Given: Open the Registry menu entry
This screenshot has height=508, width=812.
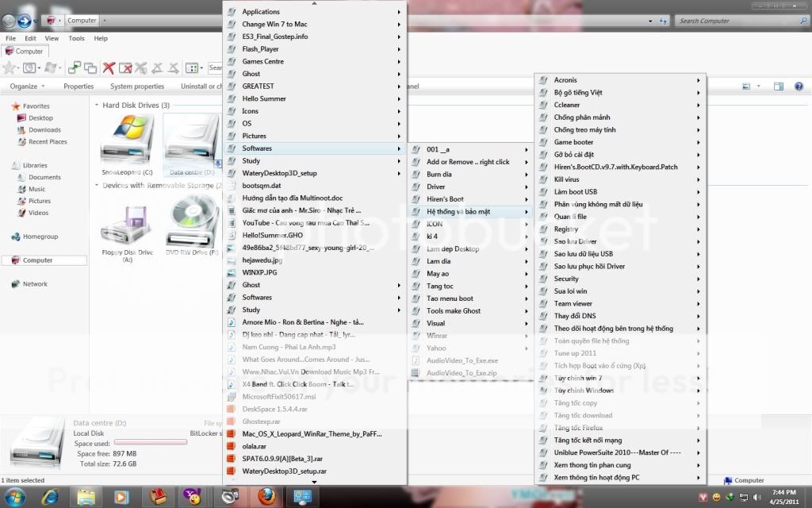Looking at the screenshot, I should coord(620,229).
